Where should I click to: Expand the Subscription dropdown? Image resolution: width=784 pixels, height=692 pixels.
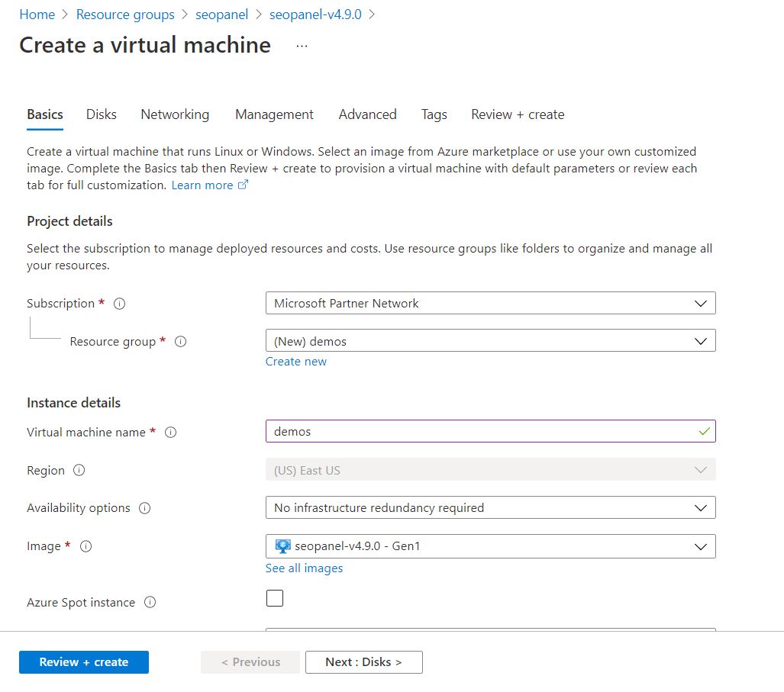[x=490, y=304]
